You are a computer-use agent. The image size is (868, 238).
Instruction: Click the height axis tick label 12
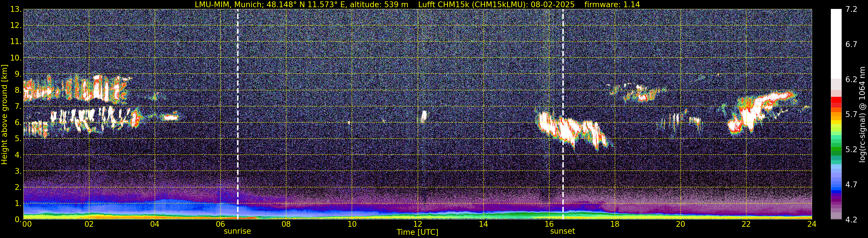tap(16, 26)
